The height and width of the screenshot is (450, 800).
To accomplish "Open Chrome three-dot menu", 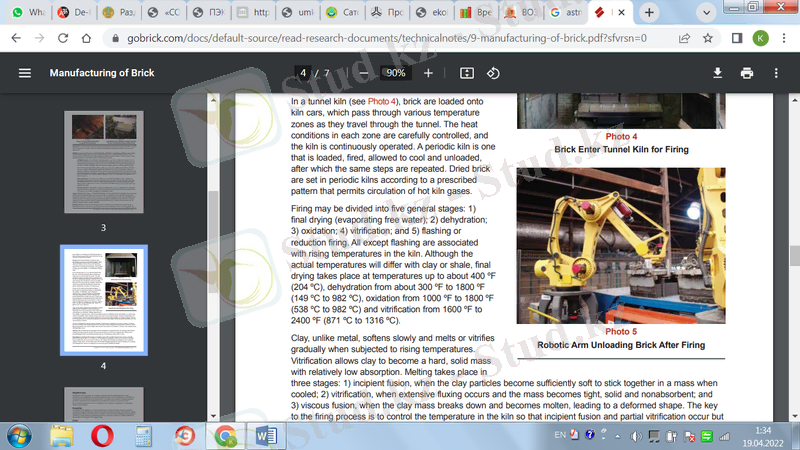I will pyautogui.click(x=784, y=38).
